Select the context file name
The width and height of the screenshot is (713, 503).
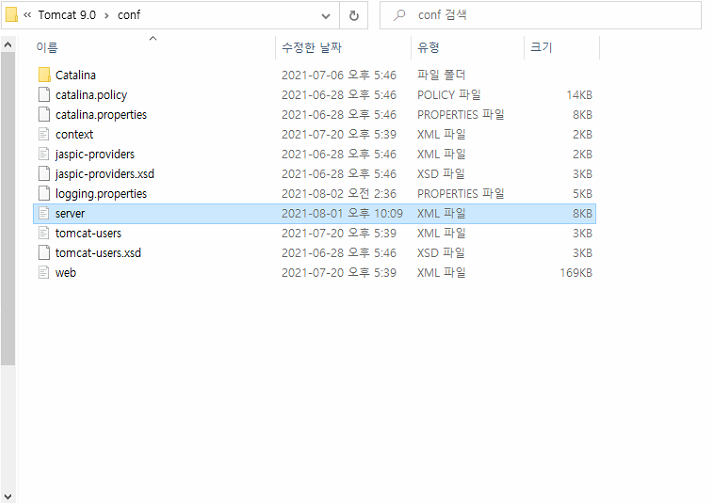[74, 134]
